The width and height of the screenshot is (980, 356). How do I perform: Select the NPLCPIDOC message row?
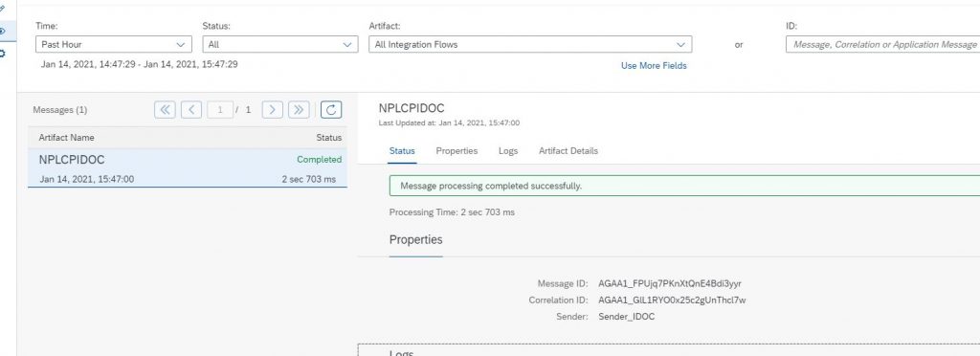tap(188, 168)
